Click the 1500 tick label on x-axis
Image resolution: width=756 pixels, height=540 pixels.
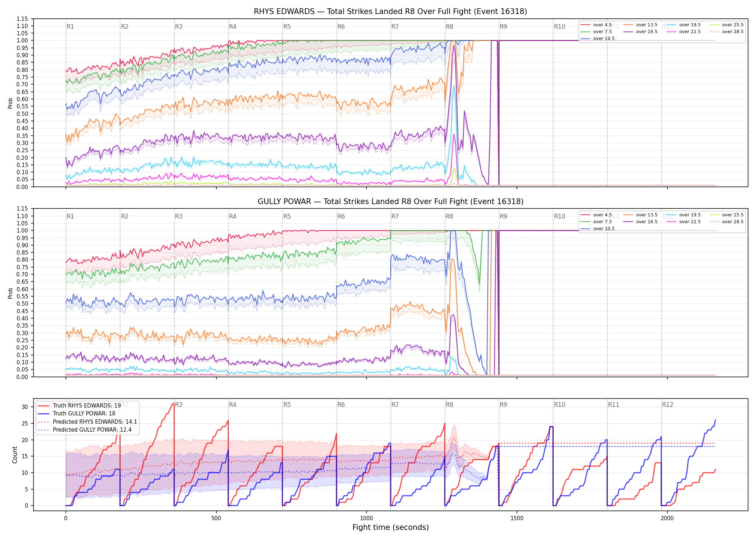coord(517,518)
